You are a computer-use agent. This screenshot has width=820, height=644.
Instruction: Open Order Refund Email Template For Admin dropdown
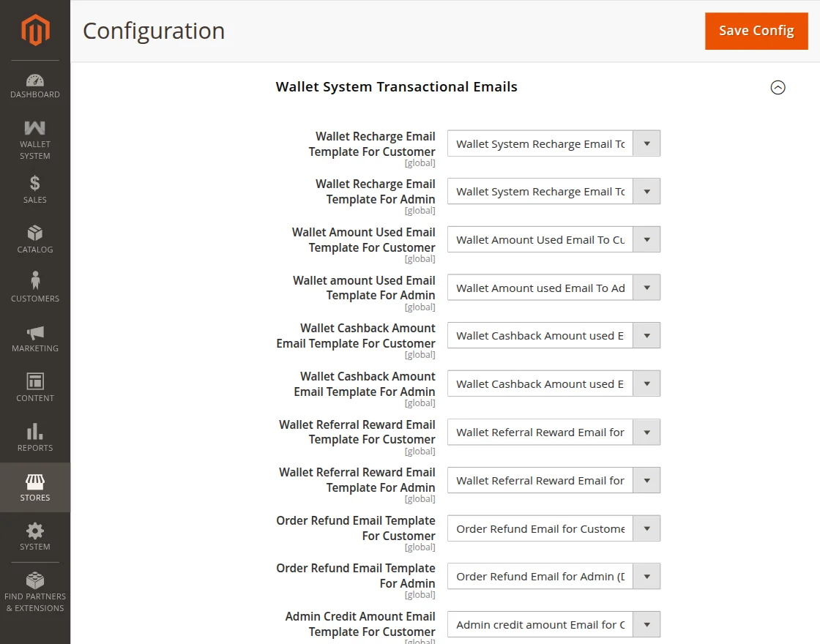click(553, 576)
